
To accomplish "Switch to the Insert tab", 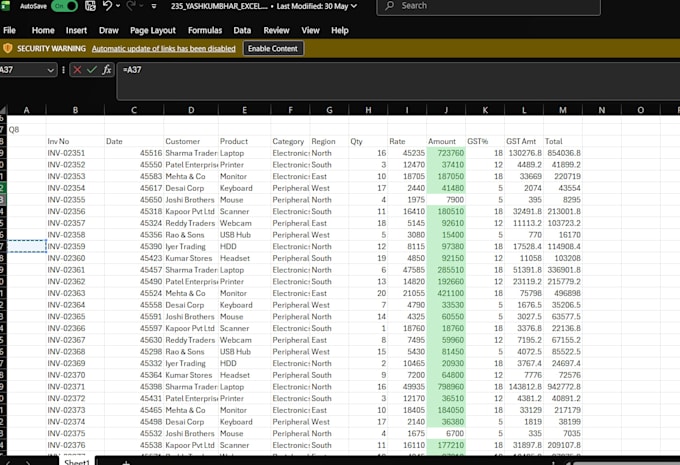I will pyautogui.click(x=76, y=30).
